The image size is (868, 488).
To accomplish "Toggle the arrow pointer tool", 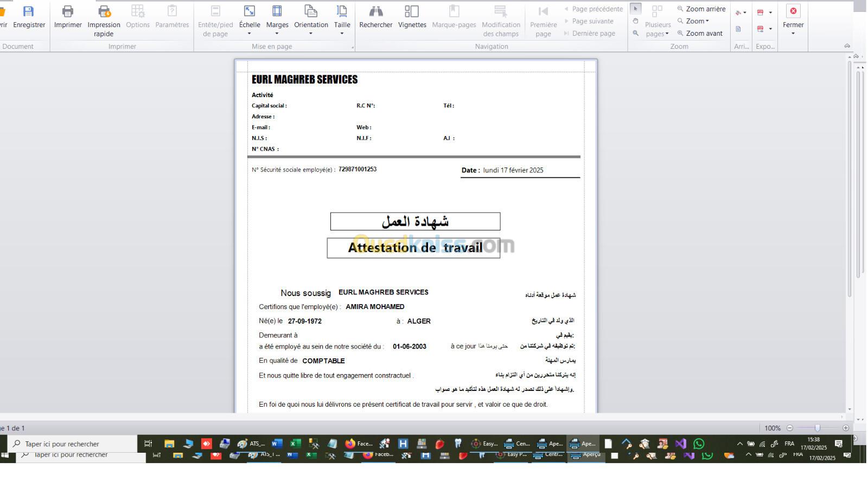I will [x=635, y=9].
